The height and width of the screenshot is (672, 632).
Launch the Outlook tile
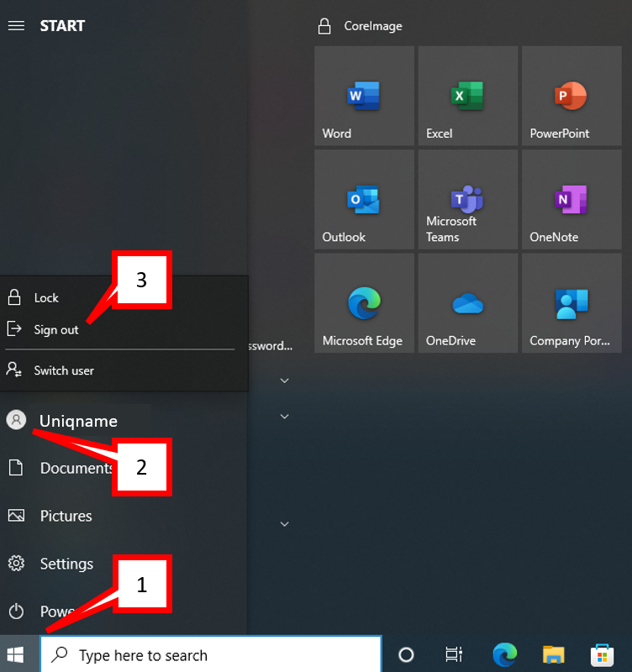[364, 199]
